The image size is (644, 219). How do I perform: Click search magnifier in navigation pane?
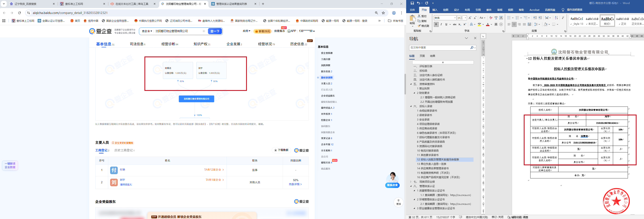coord(471,48)
